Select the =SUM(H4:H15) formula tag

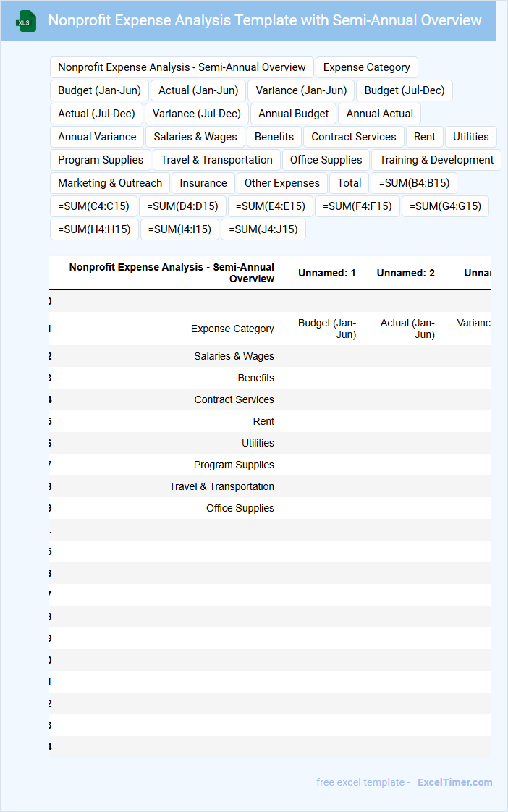pyautogui.click(x=94, y=229)
